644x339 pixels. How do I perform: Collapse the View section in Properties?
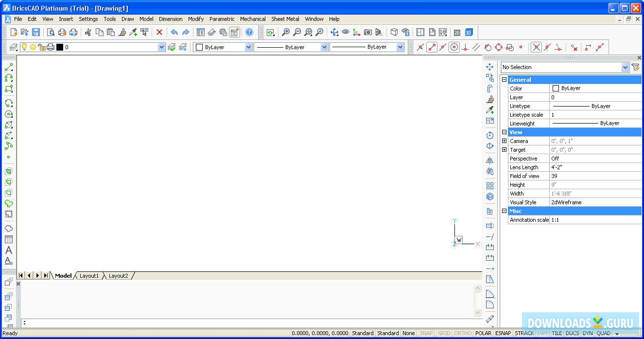click(504, 132)
